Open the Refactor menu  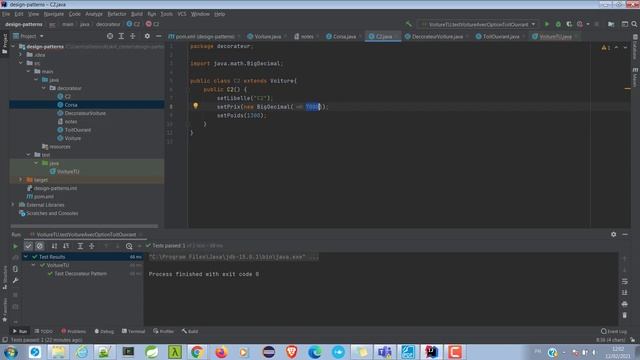point(117,14)
